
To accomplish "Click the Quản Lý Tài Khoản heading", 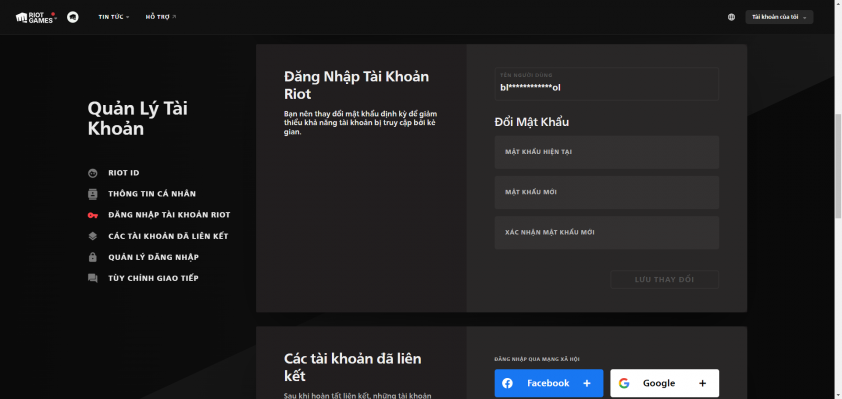I will click(x=137, y=119).
